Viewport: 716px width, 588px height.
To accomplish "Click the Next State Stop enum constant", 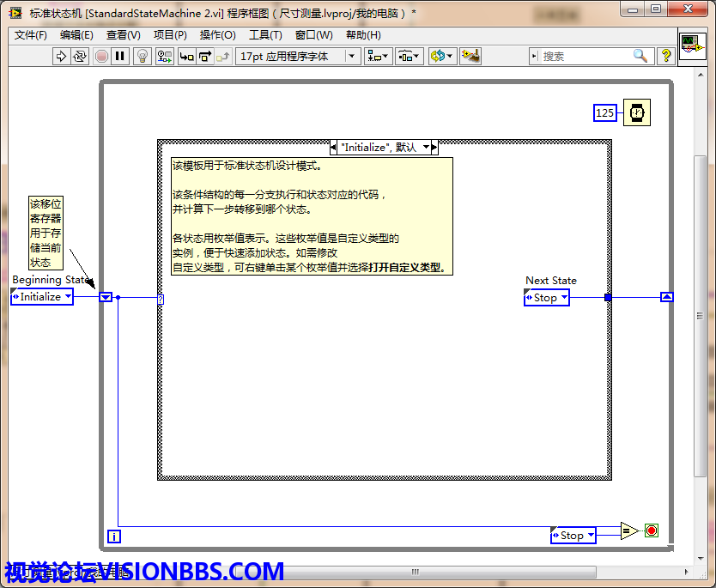I will pos(546,298).
